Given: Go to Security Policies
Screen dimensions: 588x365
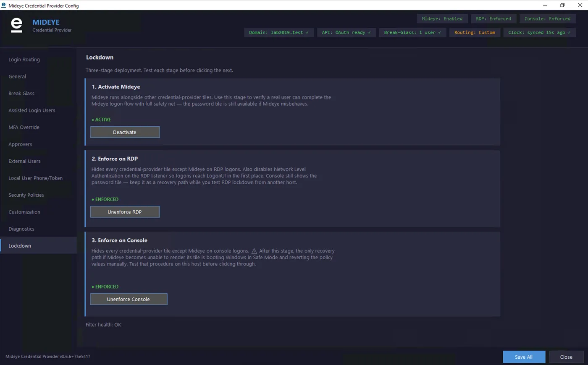Looking at the screenshot, I should (38, 195).
